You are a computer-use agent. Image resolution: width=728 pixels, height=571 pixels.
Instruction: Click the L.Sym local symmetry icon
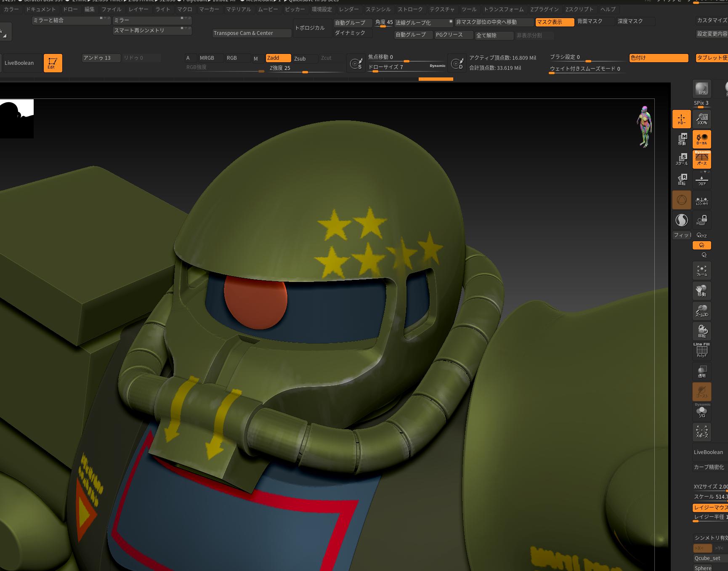(701, 200)
